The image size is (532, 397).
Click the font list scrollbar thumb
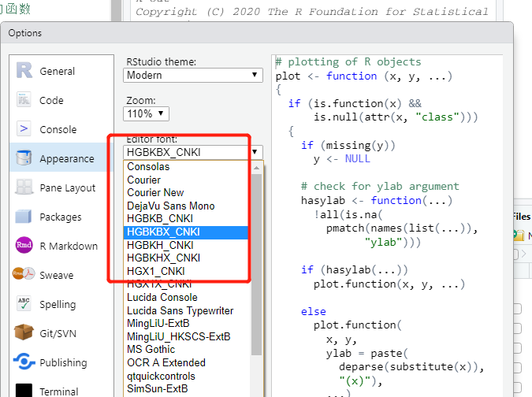coord(256,265)
